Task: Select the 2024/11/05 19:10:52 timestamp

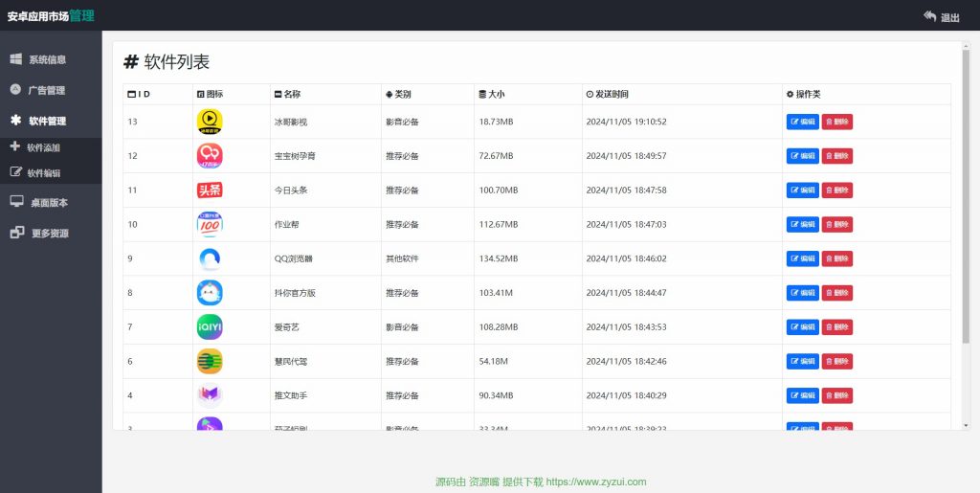Action: tap(626, 122)
